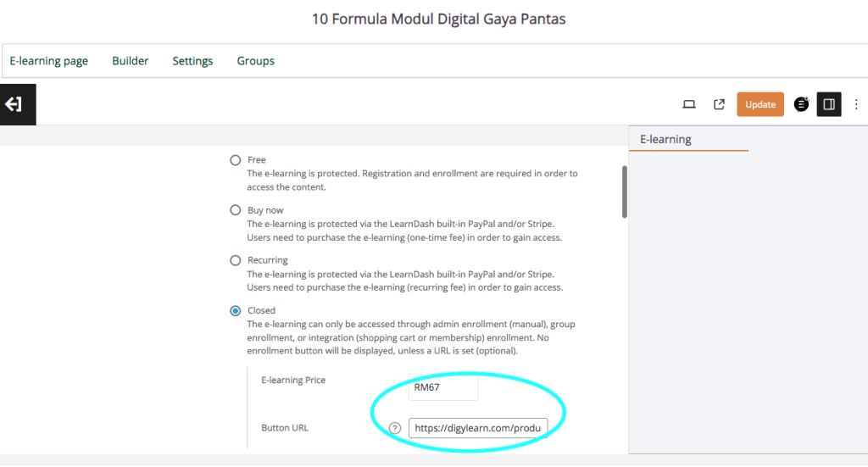Open the Builder tab
868x467 pixels.
tap(131, 61)
